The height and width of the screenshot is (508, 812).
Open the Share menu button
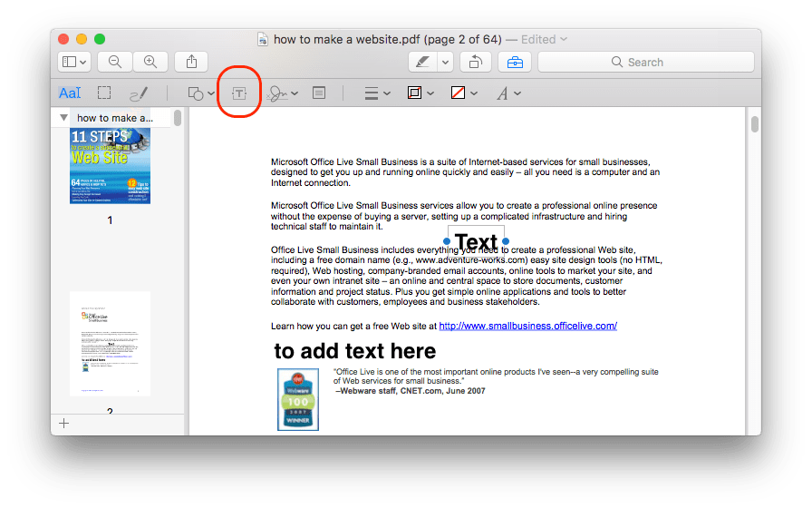[191, 63]
